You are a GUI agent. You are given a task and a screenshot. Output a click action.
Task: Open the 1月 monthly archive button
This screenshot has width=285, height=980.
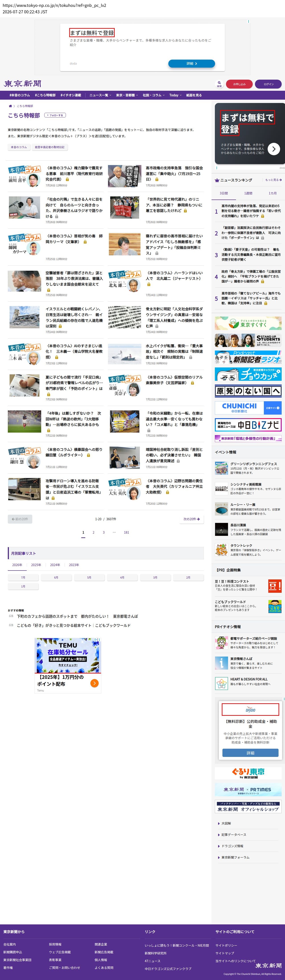click(23, 587)
